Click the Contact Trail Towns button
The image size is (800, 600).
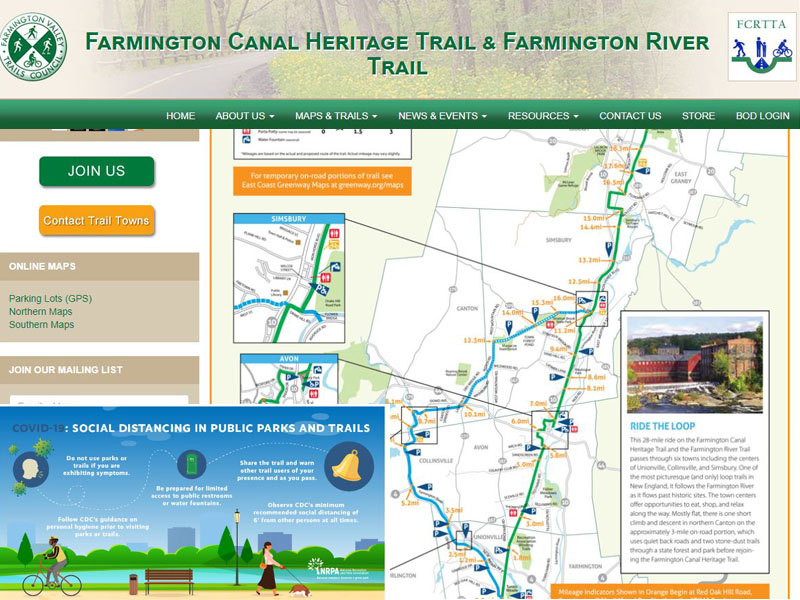point(96,220)
